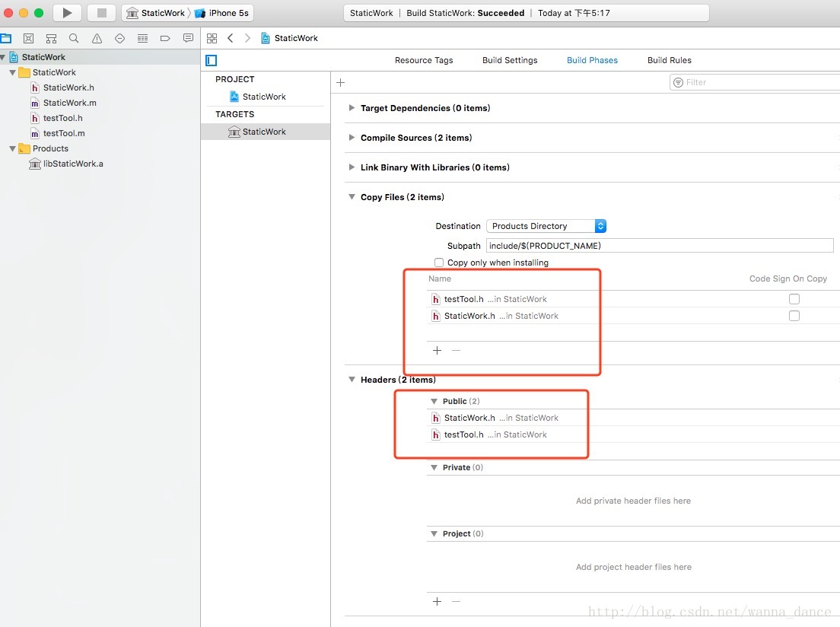Viewport: 840px width, 627px height.
Task: Add a header with the bottom plus
Action: pyautogui.click(x=437, y=601)
